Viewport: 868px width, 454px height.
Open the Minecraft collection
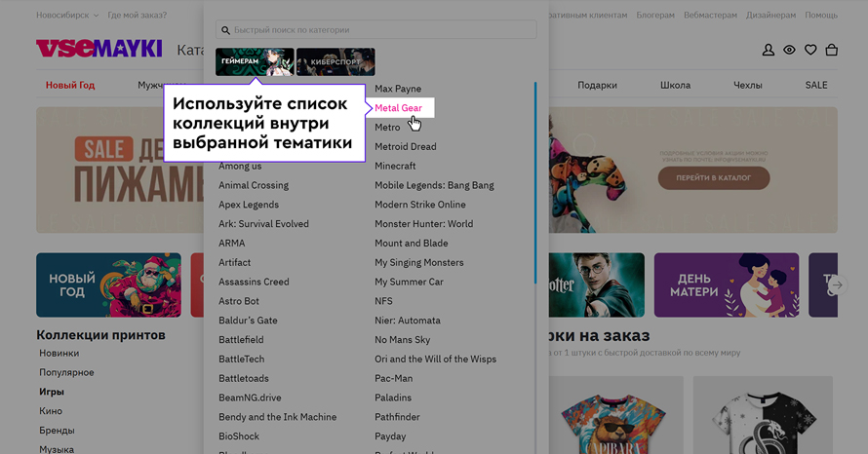point(395,166)
